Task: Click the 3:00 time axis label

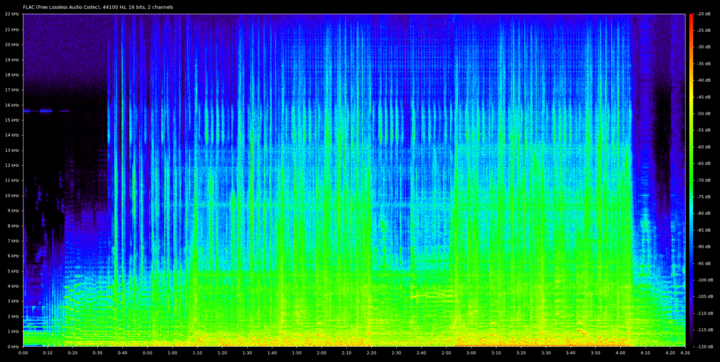Action: [x=471, y=353]
